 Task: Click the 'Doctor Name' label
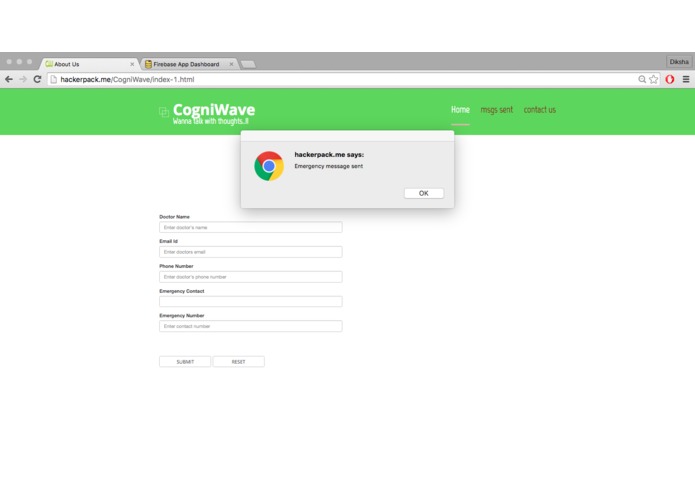[174, 217]
